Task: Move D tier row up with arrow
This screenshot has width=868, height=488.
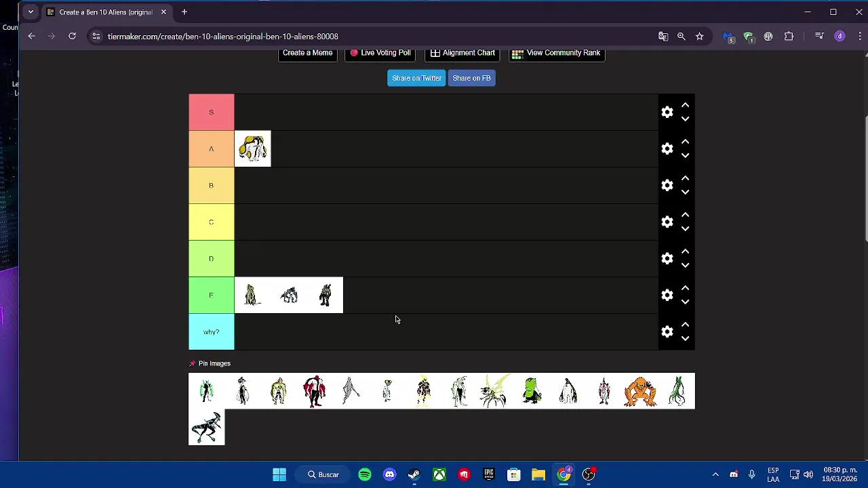Action: pos(685,251)
